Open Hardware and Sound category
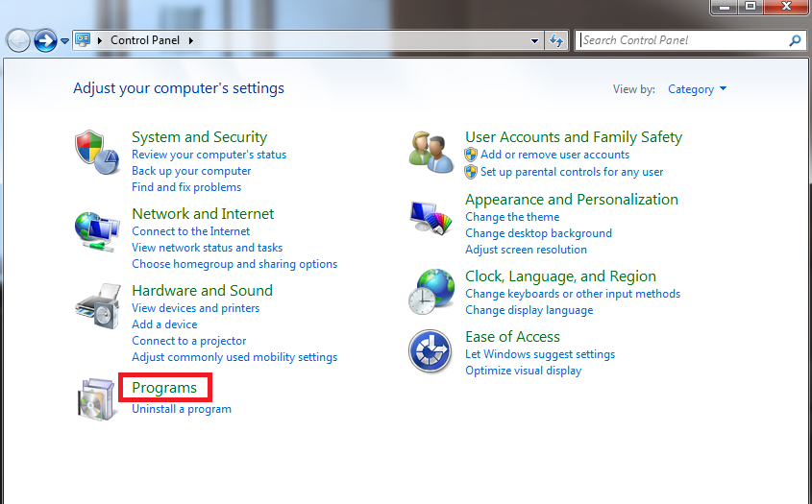The width and height of the screenshot is (812, 504). [202, 291]
